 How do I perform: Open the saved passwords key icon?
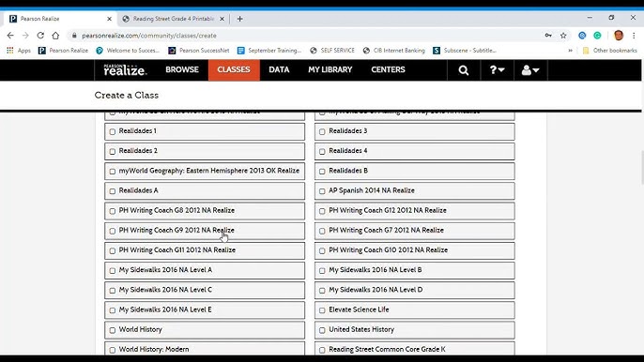tap(548, 36)
